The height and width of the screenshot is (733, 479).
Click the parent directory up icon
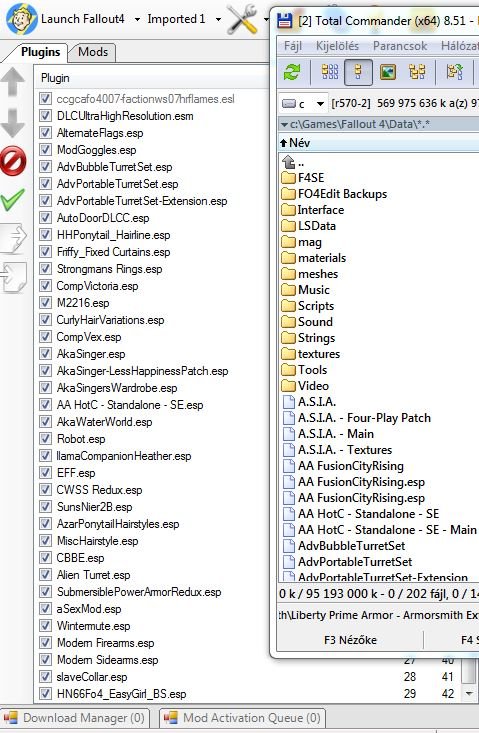289,162
